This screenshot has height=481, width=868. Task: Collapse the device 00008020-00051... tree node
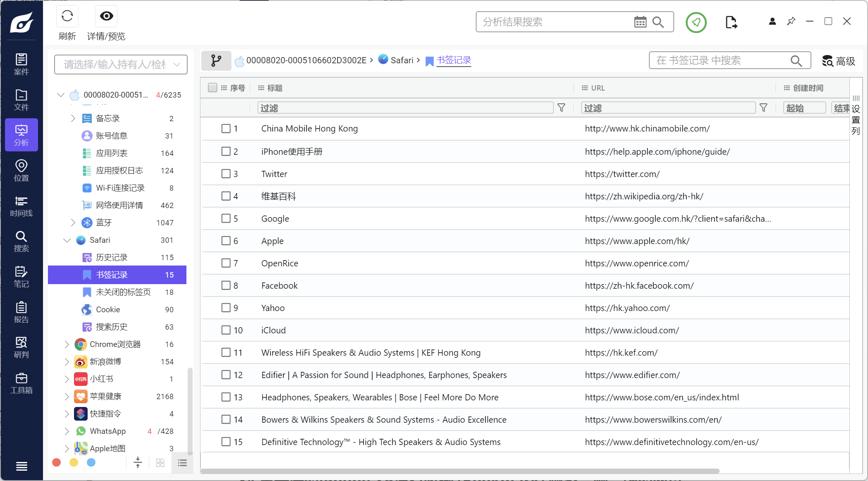coord(61,95)
